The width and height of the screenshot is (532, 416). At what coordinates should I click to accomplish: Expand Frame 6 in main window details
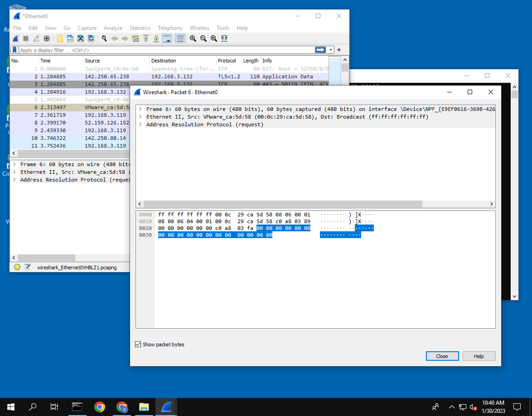click(14, 164)
